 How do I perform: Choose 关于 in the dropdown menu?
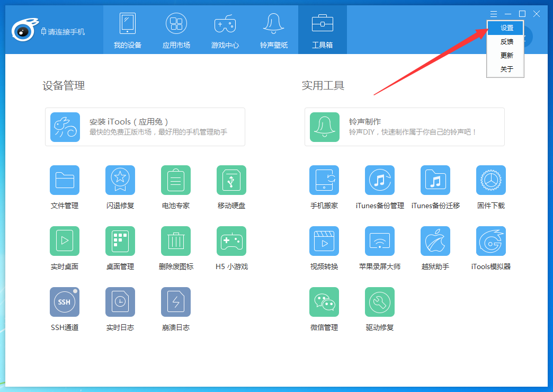click(505, 68)
